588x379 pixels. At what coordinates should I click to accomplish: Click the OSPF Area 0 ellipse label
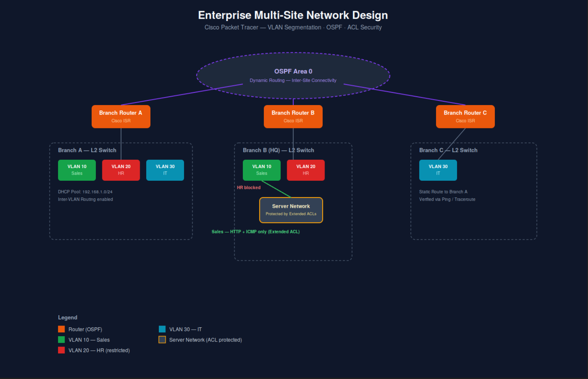tap(293, 71)
